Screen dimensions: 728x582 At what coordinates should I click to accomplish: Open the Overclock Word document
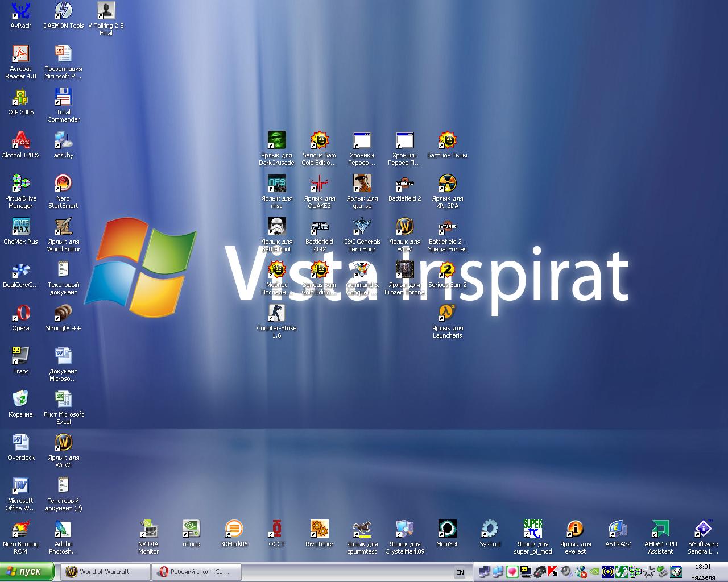20,442
